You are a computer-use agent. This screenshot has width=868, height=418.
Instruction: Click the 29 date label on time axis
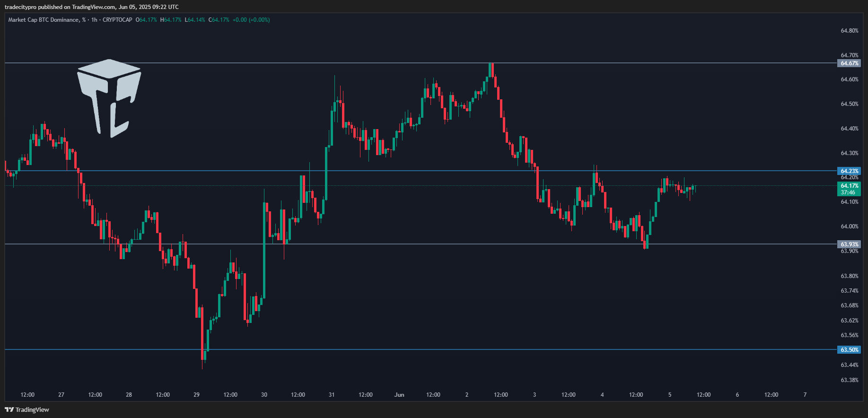pos(197,395)
